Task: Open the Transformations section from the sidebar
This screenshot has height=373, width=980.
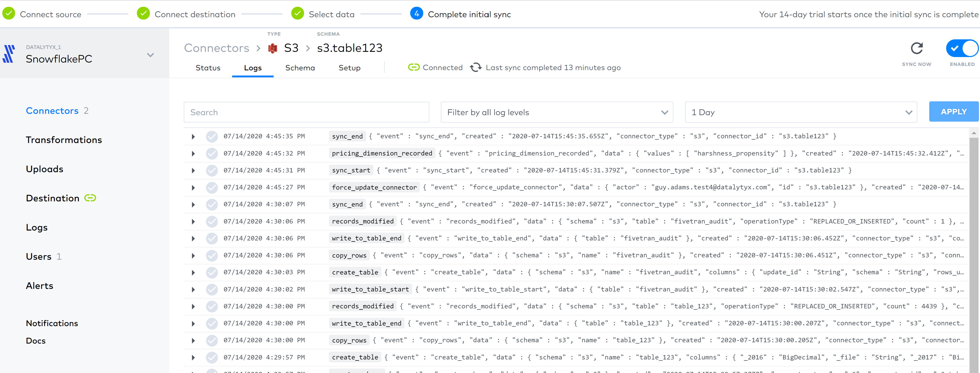Action: [64, 140]
